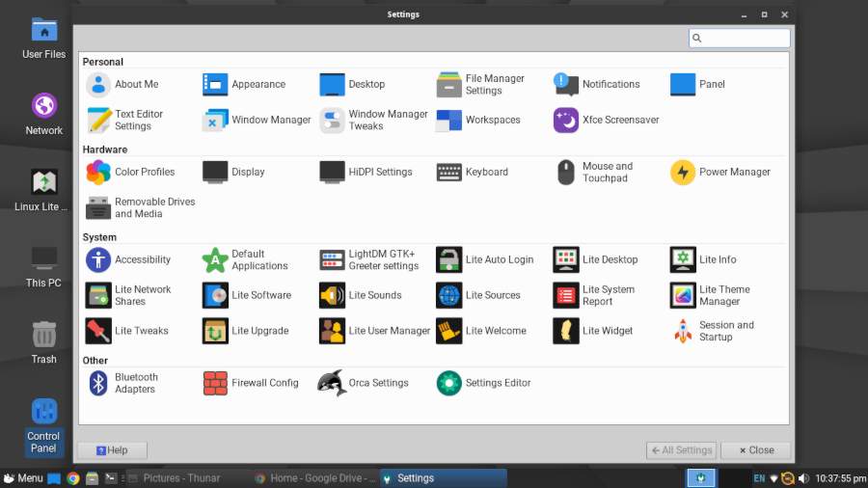Open Keyboard settings
The image size is (868, 488).
click(x=473, y=172)
